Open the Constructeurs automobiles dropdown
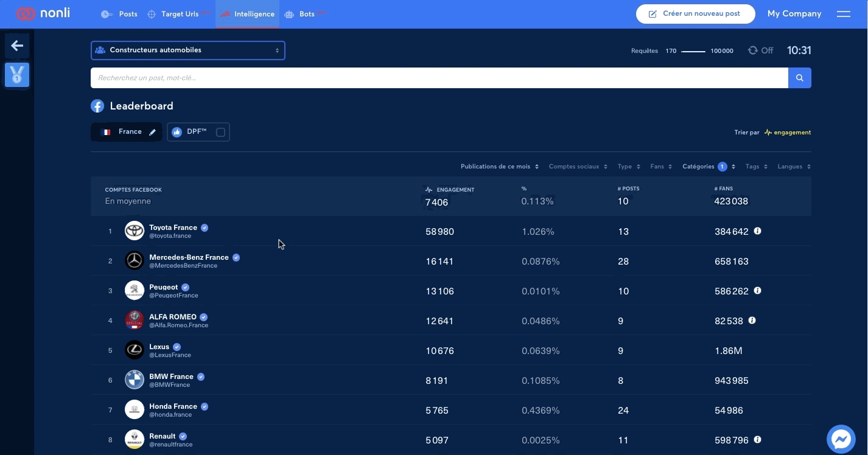The image size is (868, 455). pos(188,50)
